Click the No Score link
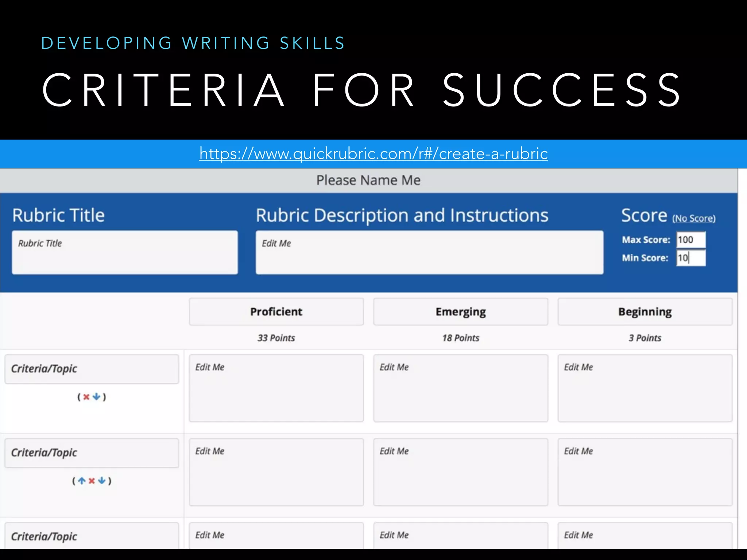 coord(694,218)
